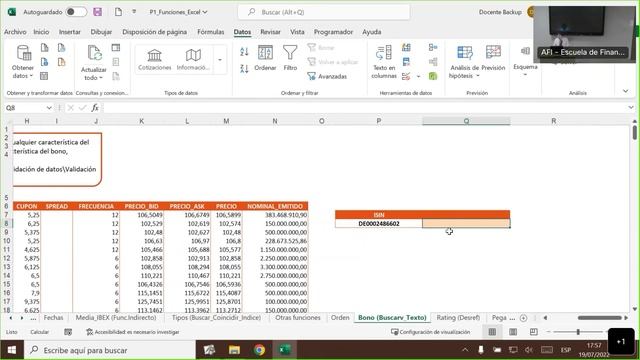
Task: Open the Tipos (Buscar_Coincidir_Indice) sheet tab
Action: point(216,318)
